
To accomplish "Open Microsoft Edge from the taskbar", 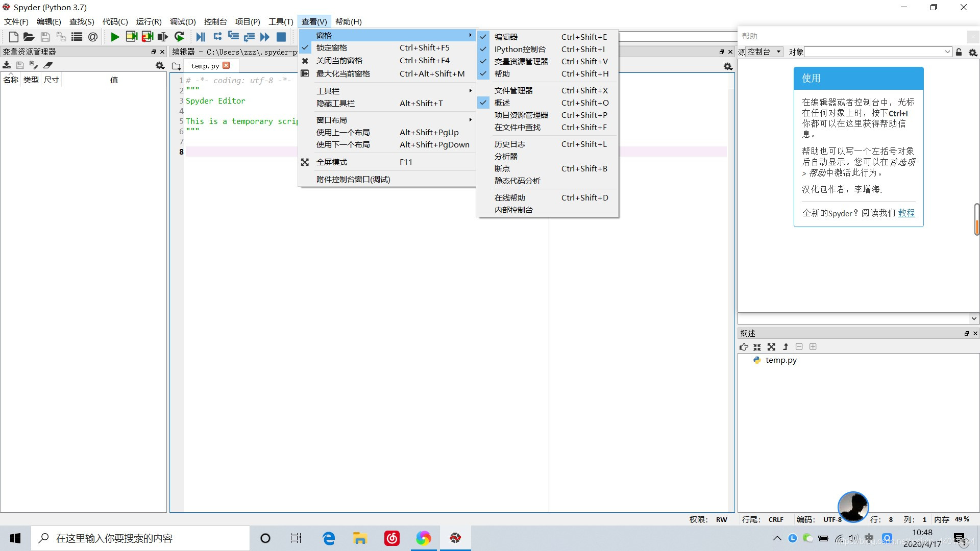I will pos(329,538).
